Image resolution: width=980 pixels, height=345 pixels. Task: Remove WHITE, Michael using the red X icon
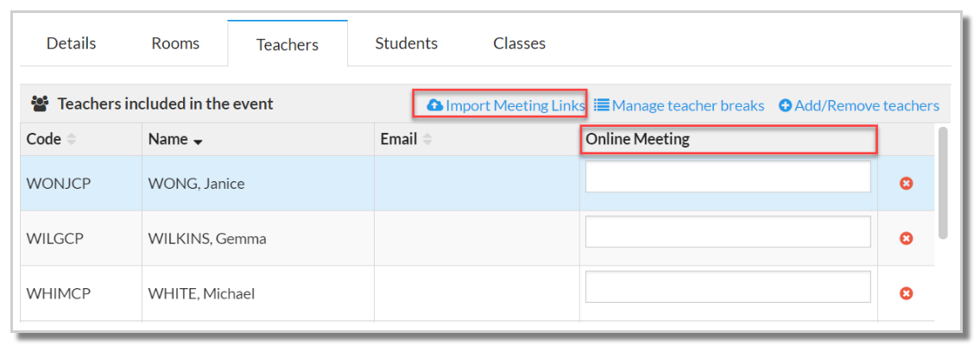pos(906,293)
